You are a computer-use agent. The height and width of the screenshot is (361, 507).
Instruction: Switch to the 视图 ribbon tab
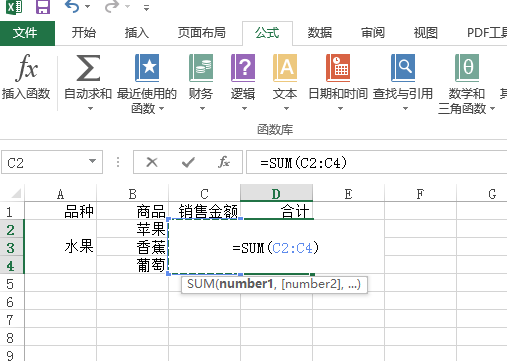[x=426, y=33]
